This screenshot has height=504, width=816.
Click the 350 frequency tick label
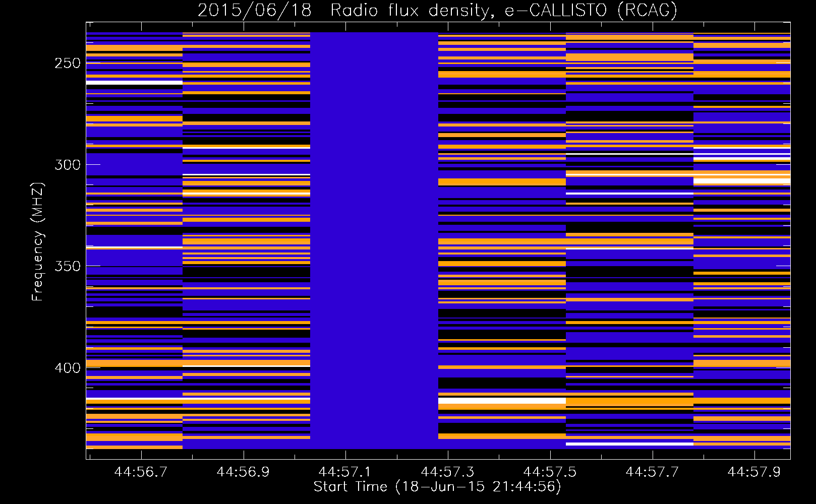coord(68,266)
